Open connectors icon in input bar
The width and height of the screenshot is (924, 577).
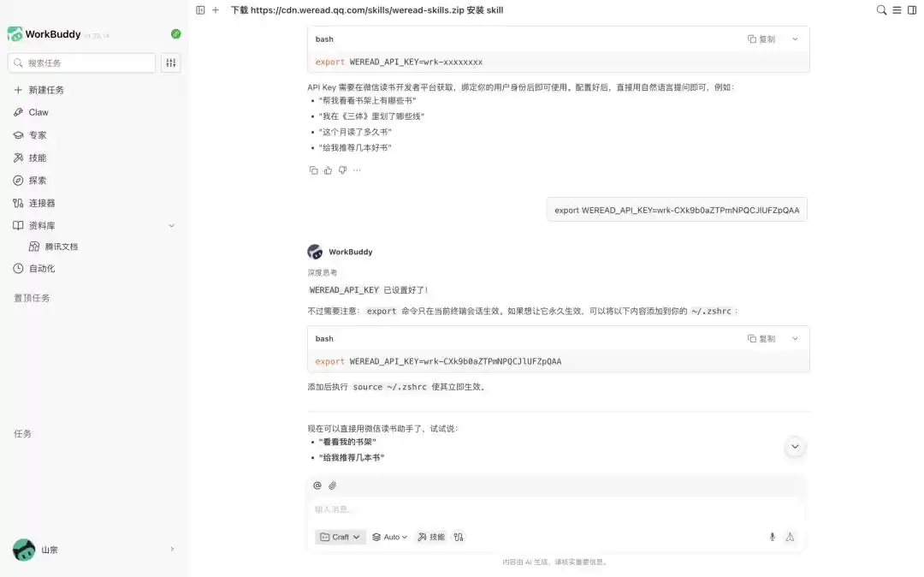tap(459, 538)
